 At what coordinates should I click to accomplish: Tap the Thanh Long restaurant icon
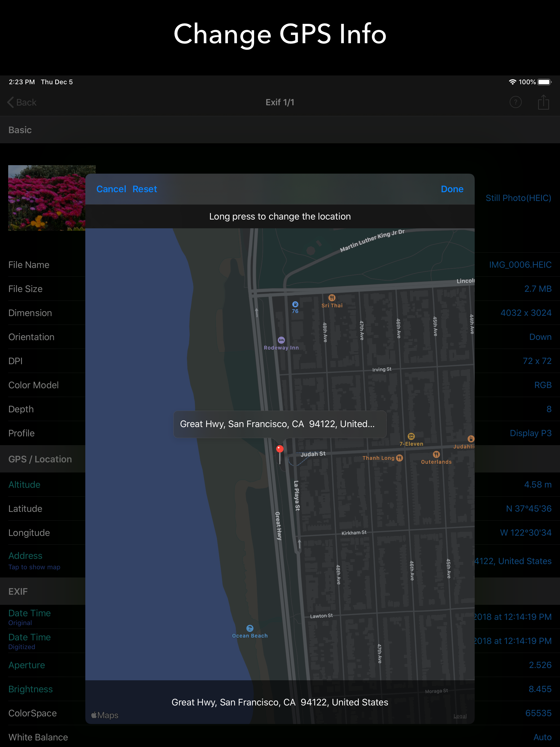coord(399,458)
